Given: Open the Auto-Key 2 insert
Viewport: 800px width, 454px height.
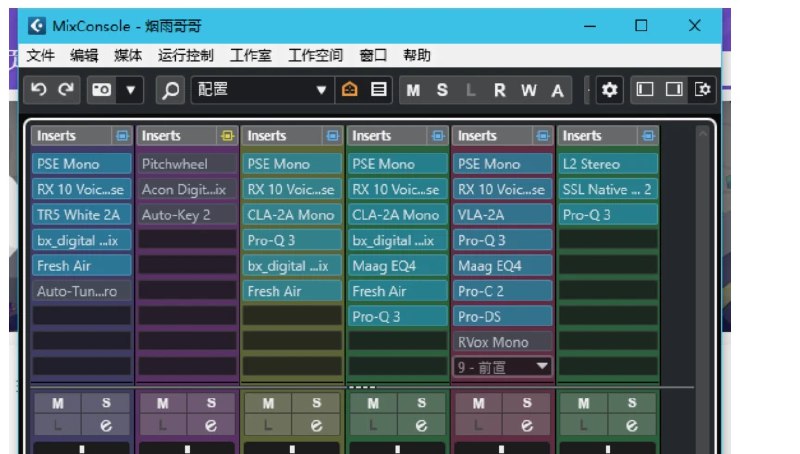Looking at the screenshot, I should (x=187, y=215).
